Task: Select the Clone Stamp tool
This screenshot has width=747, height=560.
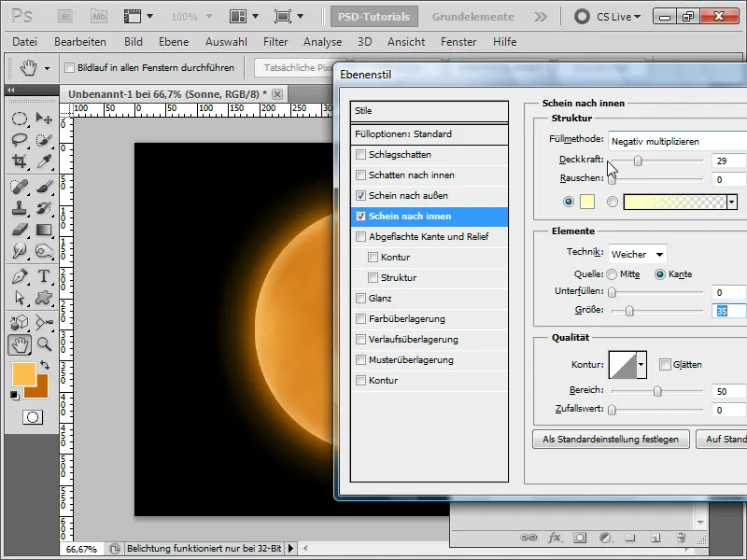Action: point(19,208)
